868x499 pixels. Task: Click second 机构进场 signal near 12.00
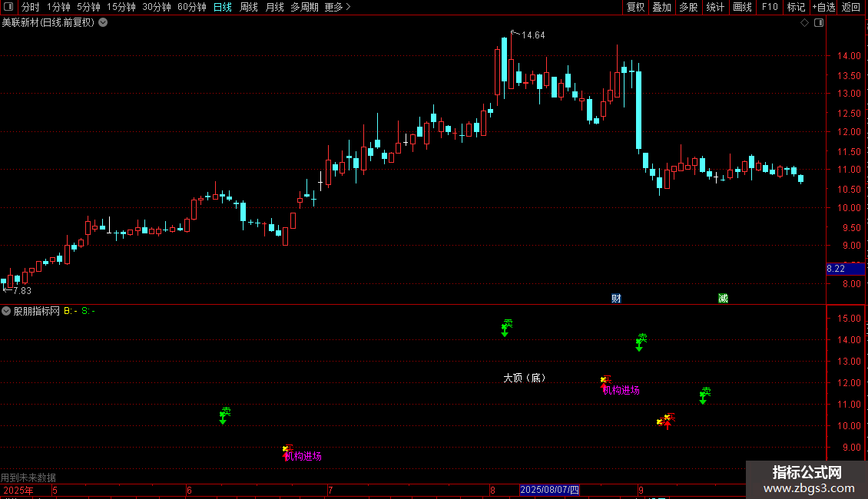[621, 391]
